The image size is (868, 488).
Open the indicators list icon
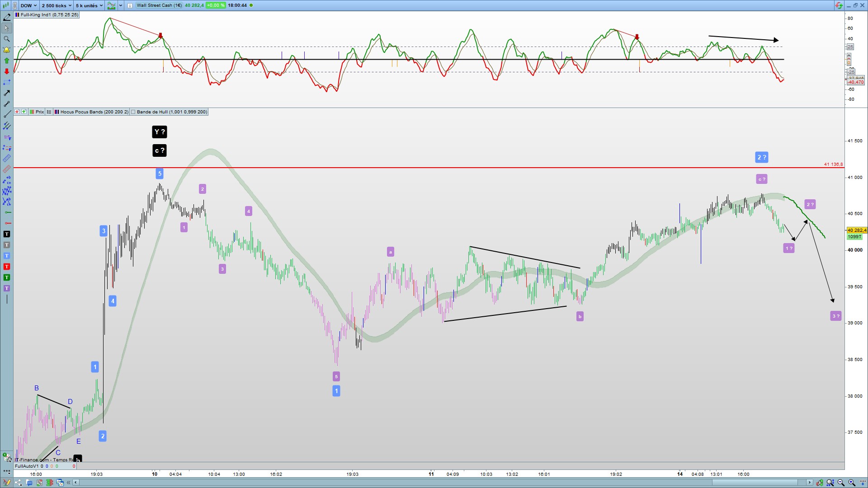coord(49,112)
